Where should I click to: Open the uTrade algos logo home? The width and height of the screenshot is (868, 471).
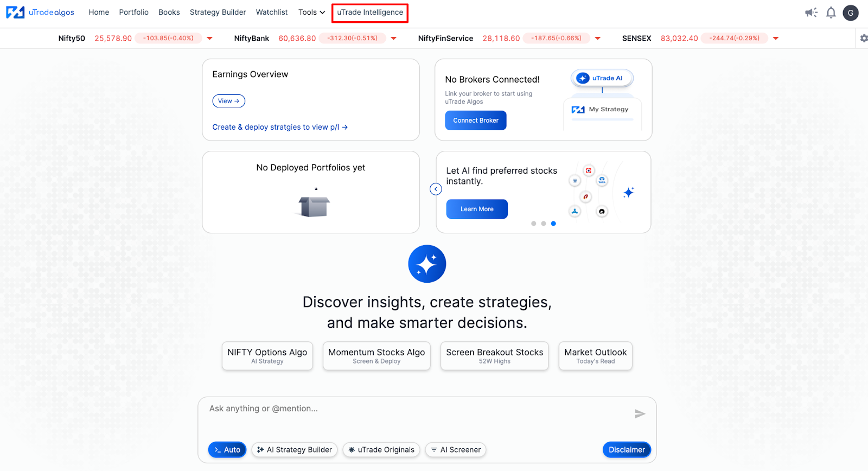tap(40, 12)
